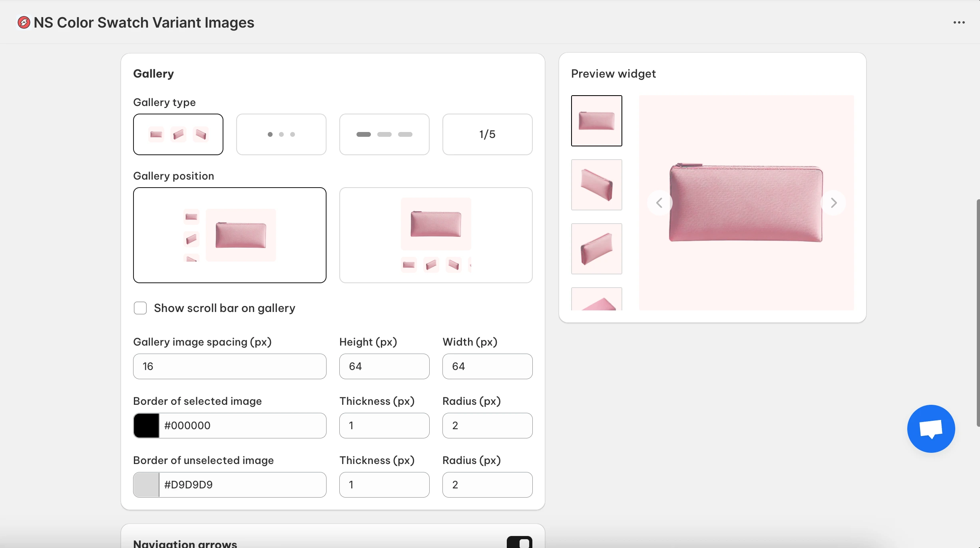Toggle the Navigation arrows switch

click(x=519, y=542)
